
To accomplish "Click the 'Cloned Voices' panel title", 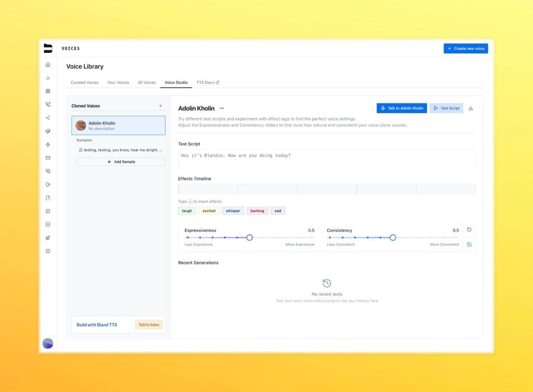I will click(86, 106).
